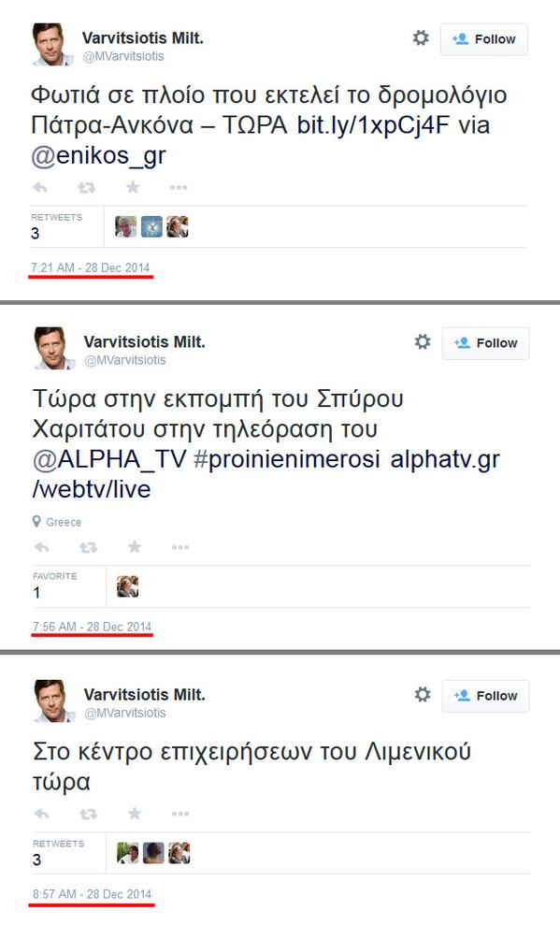Open the bit.ly/1xpCj4F link
Screen dimensions: 560x925
pos(373,125)
